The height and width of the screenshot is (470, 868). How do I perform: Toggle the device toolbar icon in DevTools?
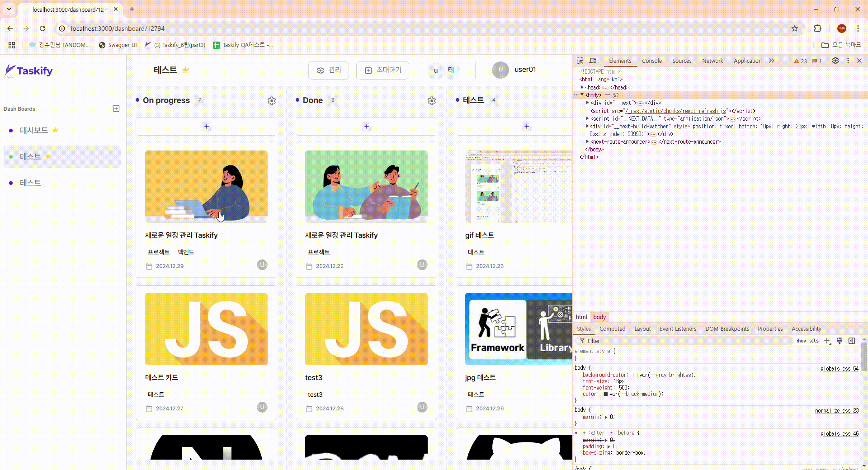point(593,61)
